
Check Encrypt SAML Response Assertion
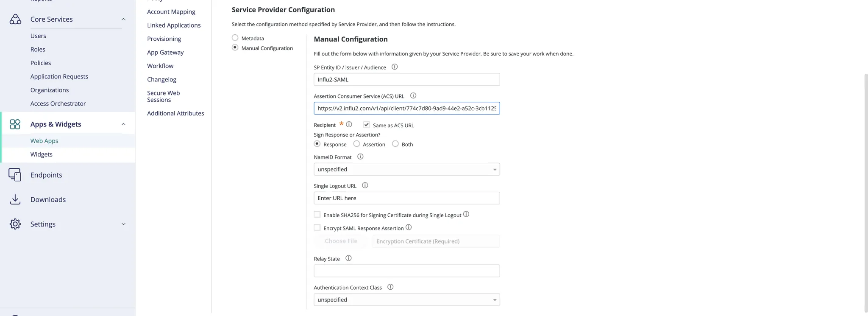[x=317, y=227]
